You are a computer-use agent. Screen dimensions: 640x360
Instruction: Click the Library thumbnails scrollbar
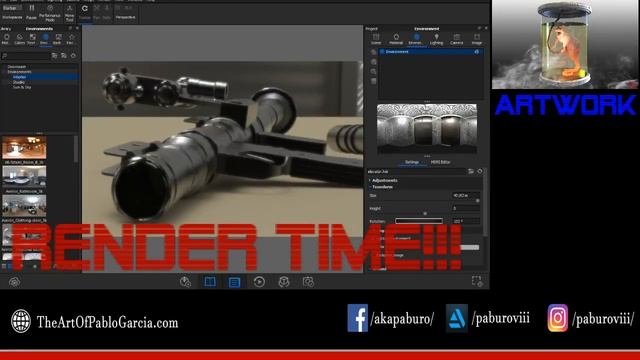(x=76, y=149)
